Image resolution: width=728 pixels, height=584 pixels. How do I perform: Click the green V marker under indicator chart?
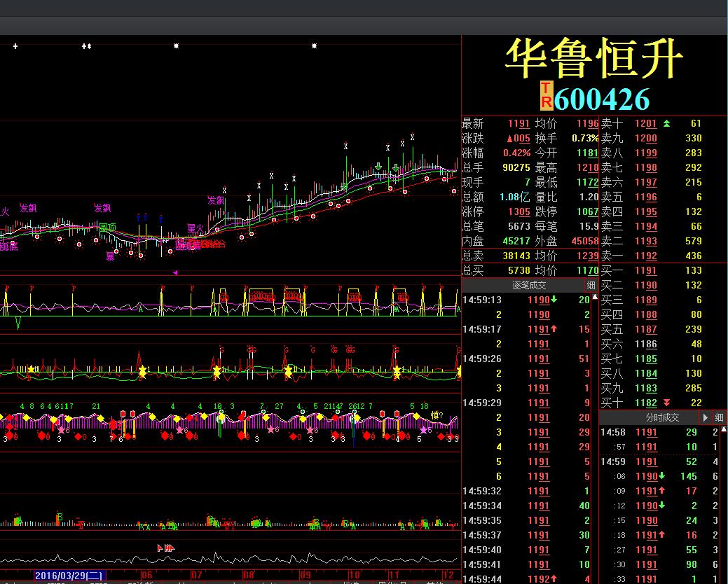[x=18, y=322]
